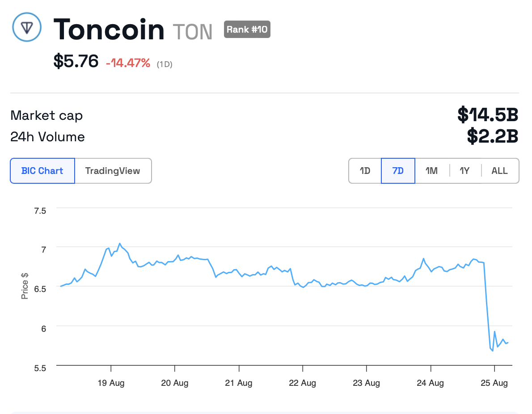This screenshot has height=414, width=532.
Task: Switch to the BIC Chart tab
Action: coord(42,171)
